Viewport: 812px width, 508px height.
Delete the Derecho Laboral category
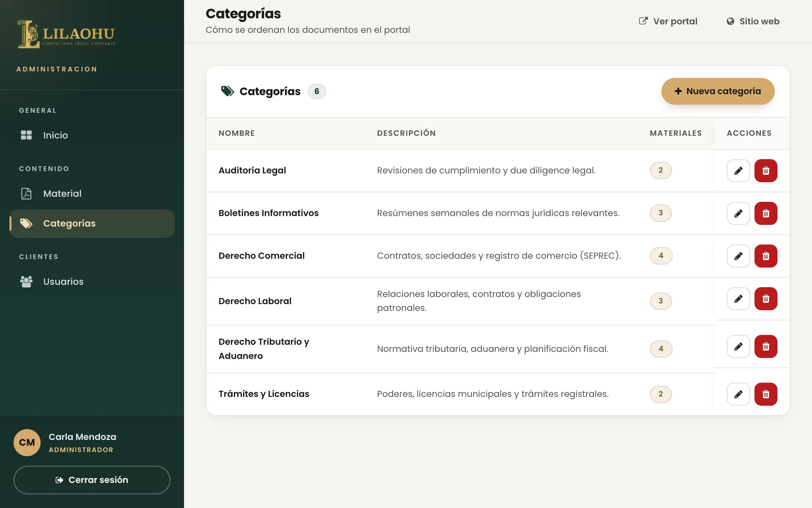pyautogui.click(x=766, y=299)
